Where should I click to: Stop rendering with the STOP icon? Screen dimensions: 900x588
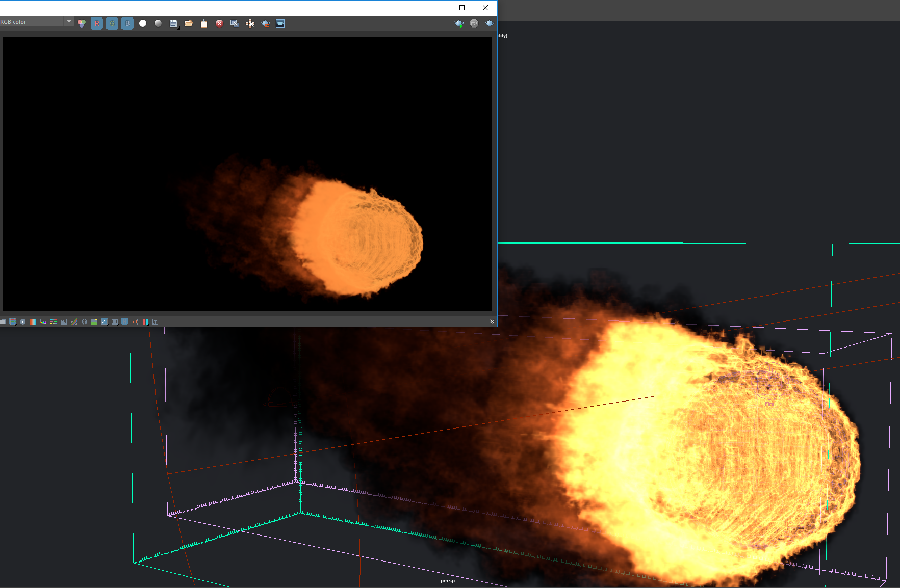474,23
